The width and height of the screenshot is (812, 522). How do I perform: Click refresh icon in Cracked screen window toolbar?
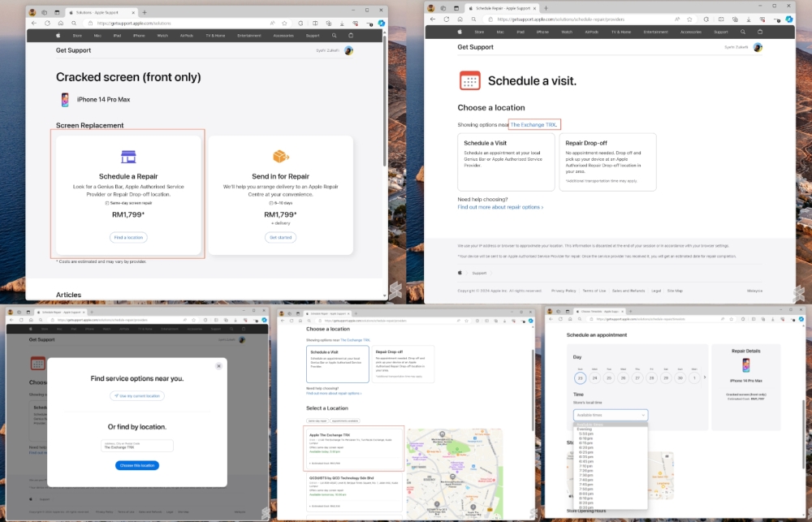[47, 24]
